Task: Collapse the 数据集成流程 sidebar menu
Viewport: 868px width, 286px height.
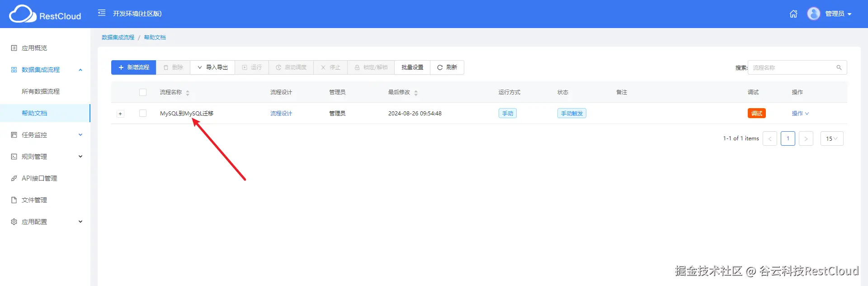Action: click(x=45, y=70)
